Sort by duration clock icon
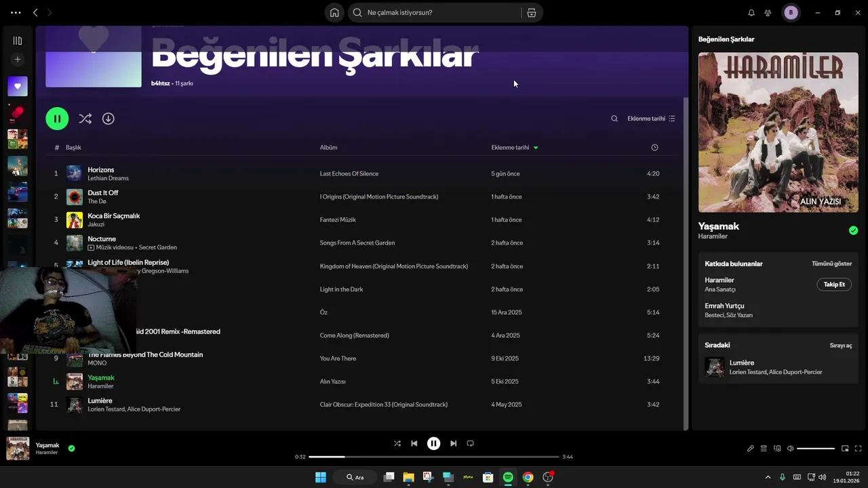Viewport: 868px width, 488px height. pos(654,147)
